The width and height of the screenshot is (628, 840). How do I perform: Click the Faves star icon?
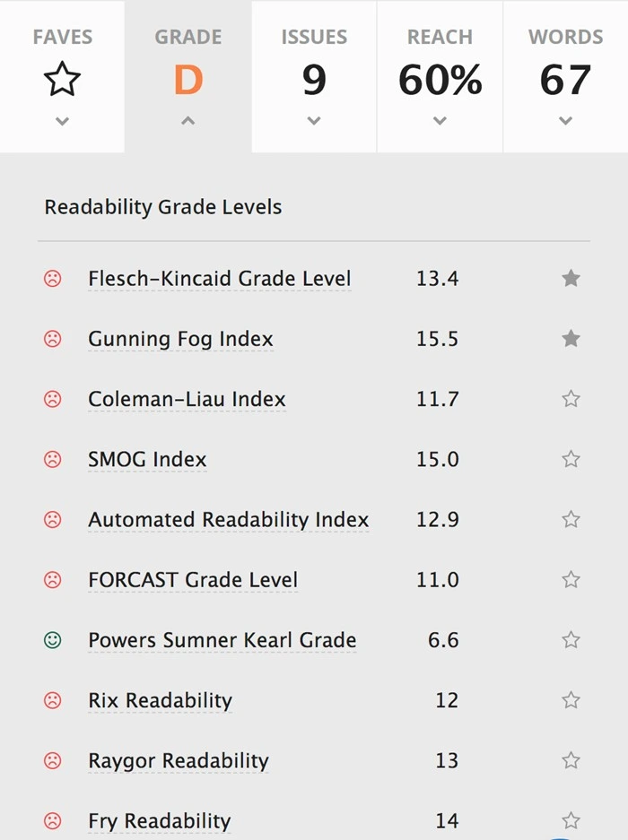62,80
